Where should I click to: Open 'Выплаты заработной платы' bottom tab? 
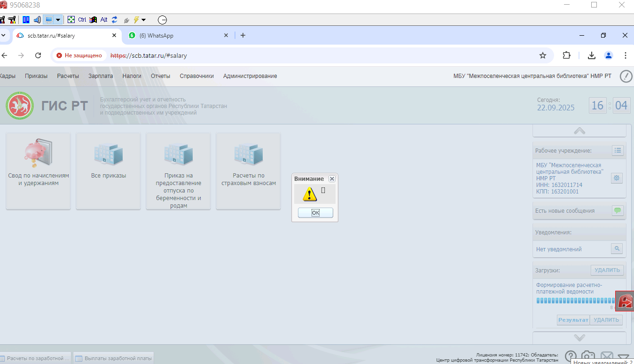113,358
